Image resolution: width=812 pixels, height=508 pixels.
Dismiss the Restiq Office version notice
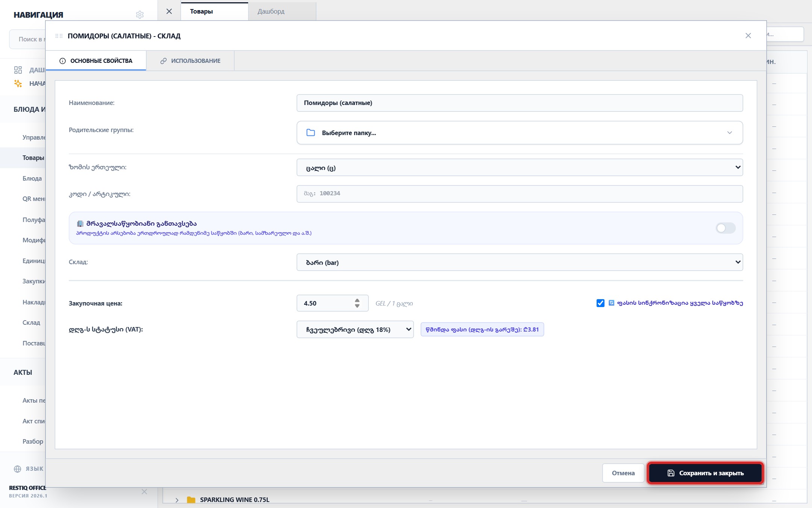[144, 492]
